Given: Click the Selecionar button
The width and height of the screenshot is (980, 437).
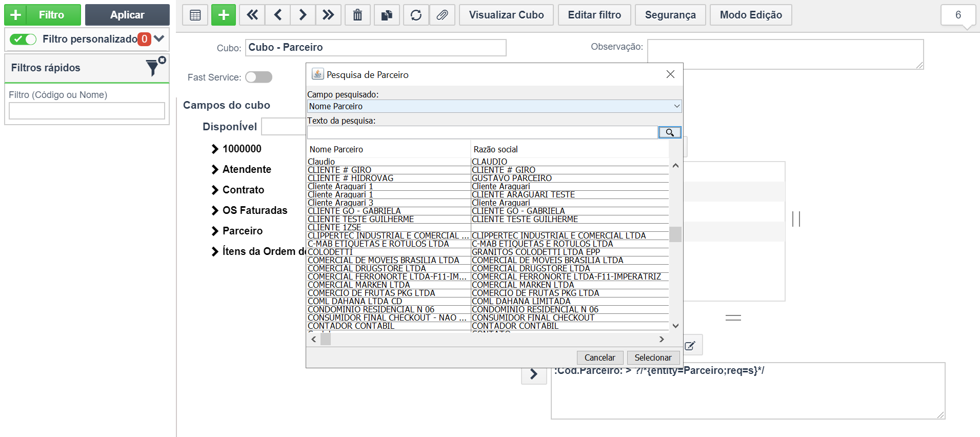Looking at the screenshot, I should (653, 357).
